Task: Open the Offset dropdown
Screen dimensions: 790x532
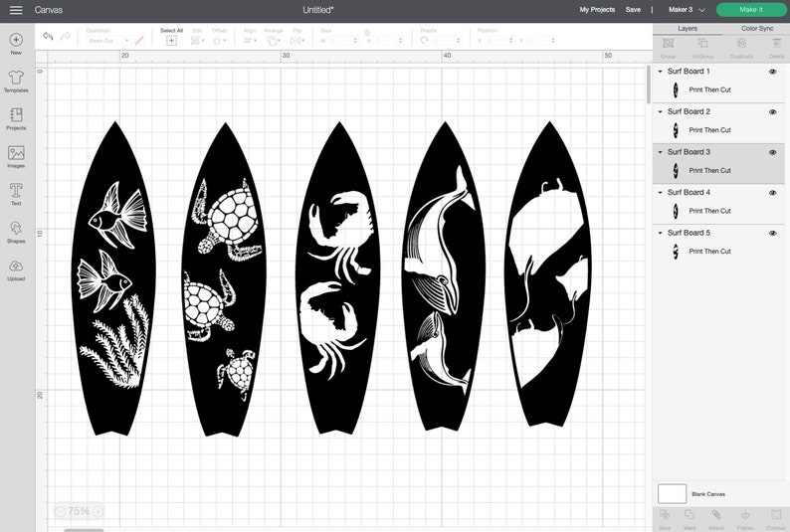Action: pos(220,41)
